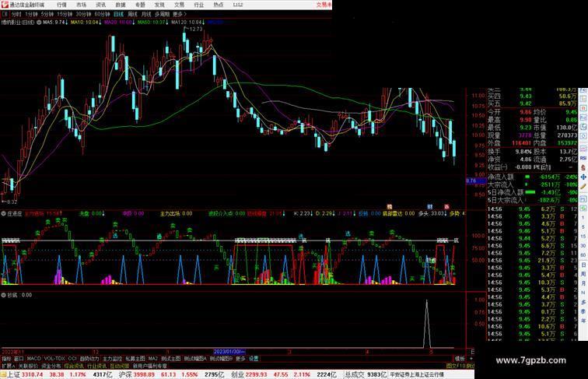The image size is (588, 379).
Task: Click the round icon beside 庄逃庄 indicator
Action: coord(3,213)
